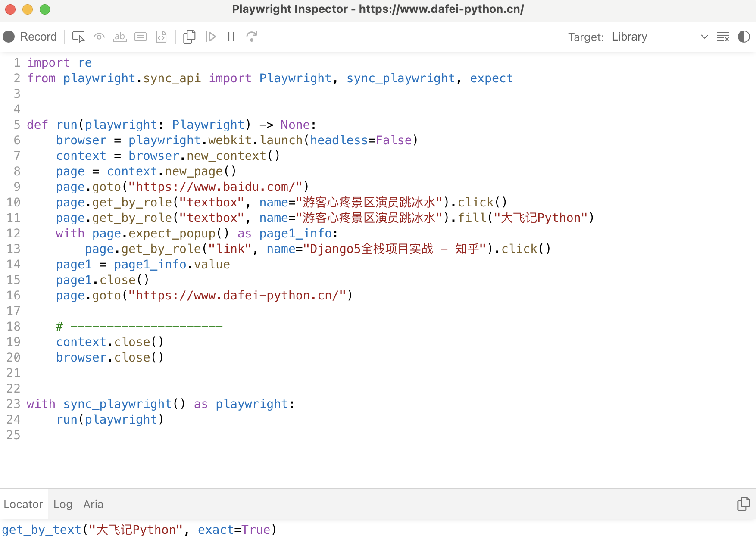The height and width of the screenshot is (555, 756).
Task: Switch to the Locator tab
Action: coord(23,504)
